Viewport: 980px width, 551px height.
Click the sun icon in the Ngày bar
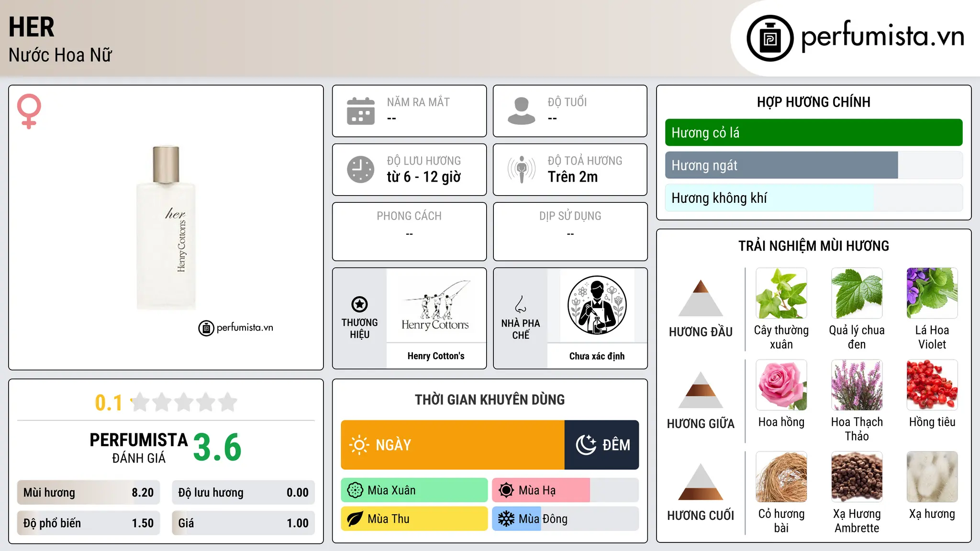click(x=359, y=445)
